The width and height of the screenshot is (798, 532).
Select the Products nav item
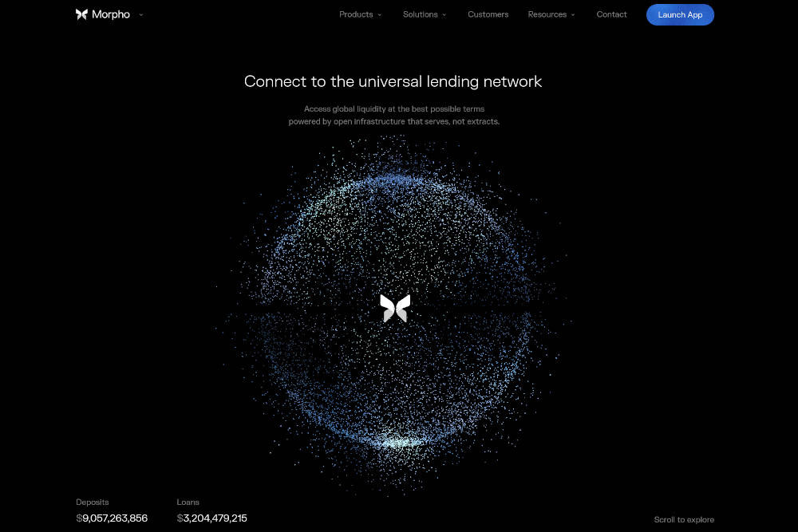pyautogui.click(x=355, y=14)
